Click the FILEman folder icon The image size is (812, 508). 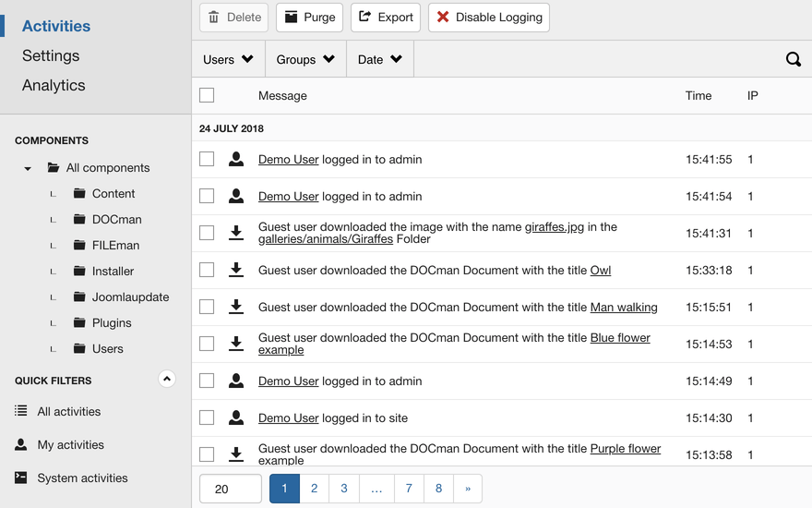(x=79, y=246)
